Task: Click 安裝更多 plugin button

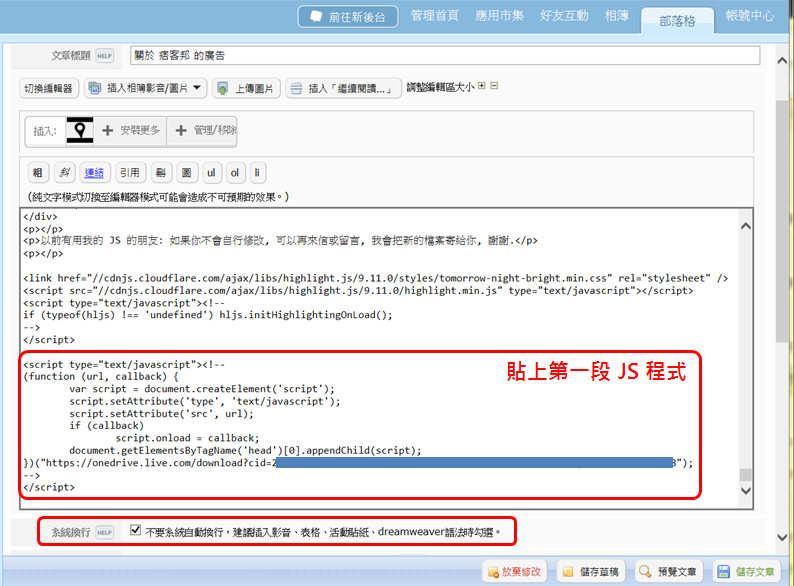Action: (131, 131)
